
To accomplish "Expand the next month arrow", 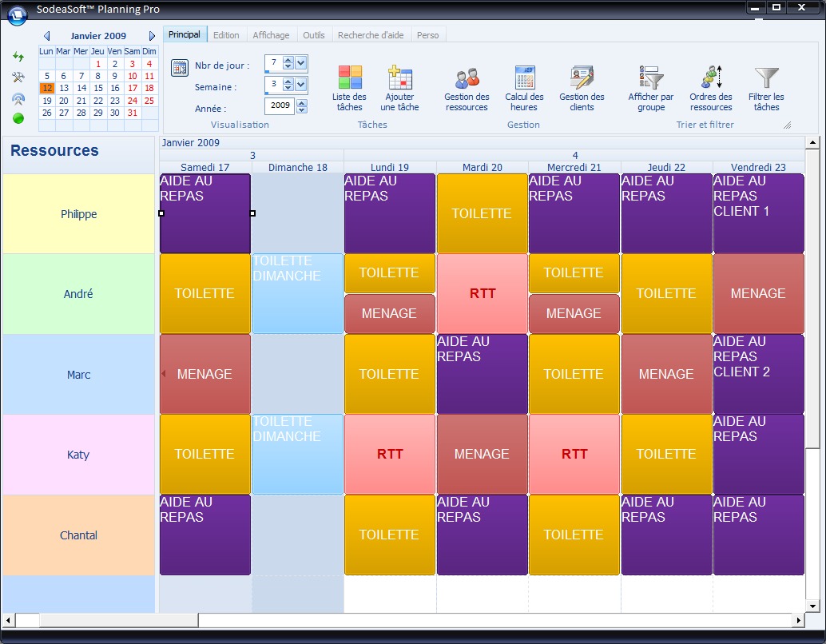I will [152, 35].
